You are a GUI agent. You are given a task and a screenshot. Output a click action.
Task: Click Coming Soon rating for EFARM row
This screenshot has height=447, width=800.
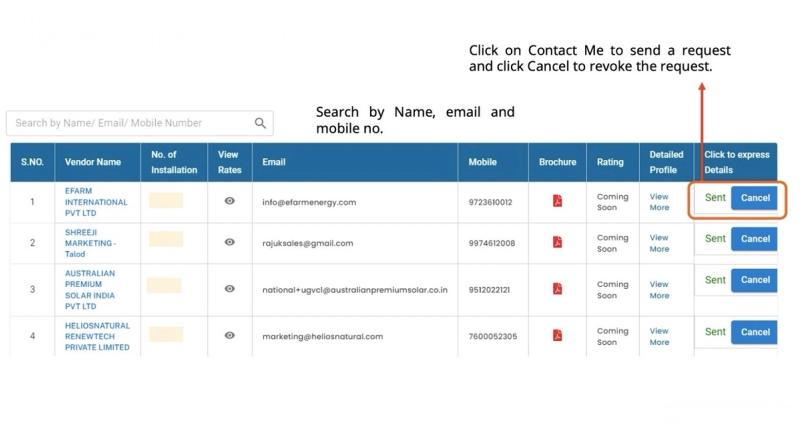(612, 202)
